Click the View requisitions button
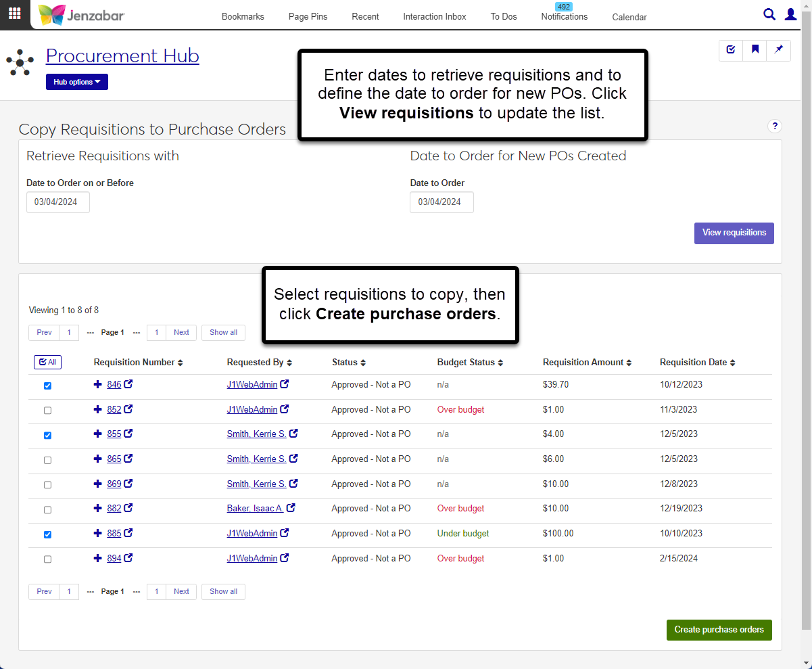Screen dimensions: 812x669 (x=734, y=233)
